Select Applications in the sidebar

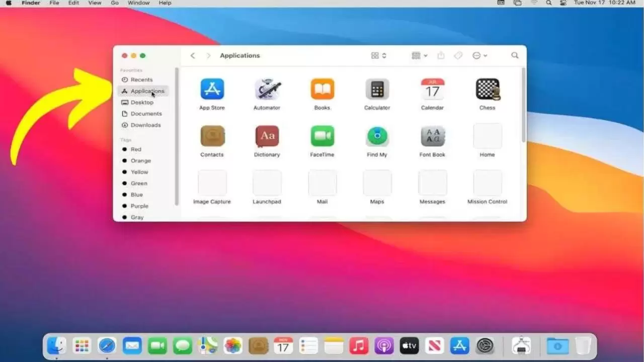tap(143, 91)
